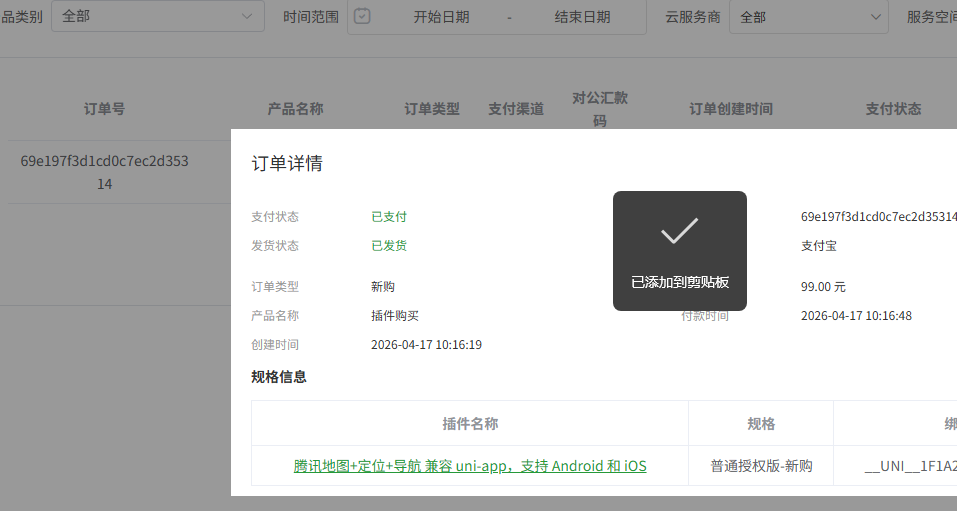
Task: Click the order ID inside the 订单详情 dialog
Action: point(878,217)
